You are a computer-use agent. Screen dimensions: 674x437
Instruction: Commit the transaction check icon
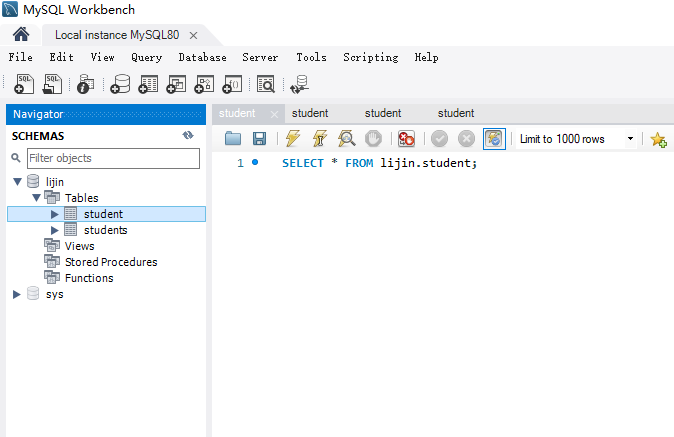(x=439, y=138)
